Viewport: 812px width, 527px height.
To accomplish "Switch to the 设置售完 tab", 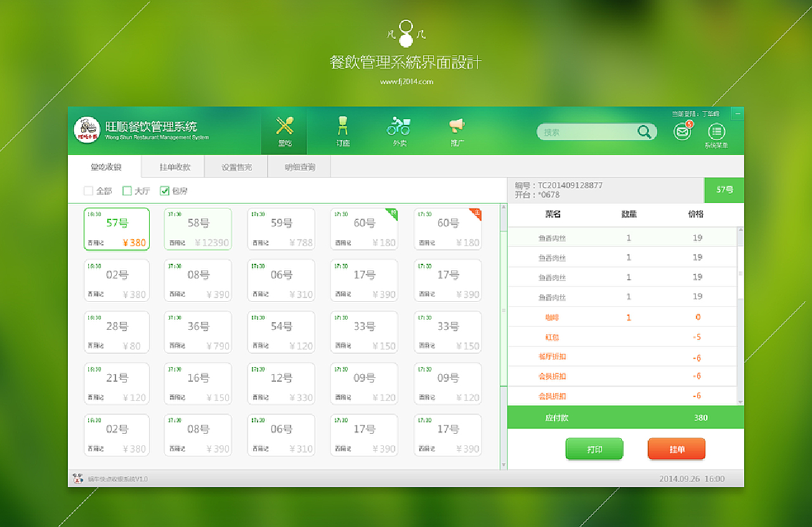I will pyautogui.click(x=237, y=167).
